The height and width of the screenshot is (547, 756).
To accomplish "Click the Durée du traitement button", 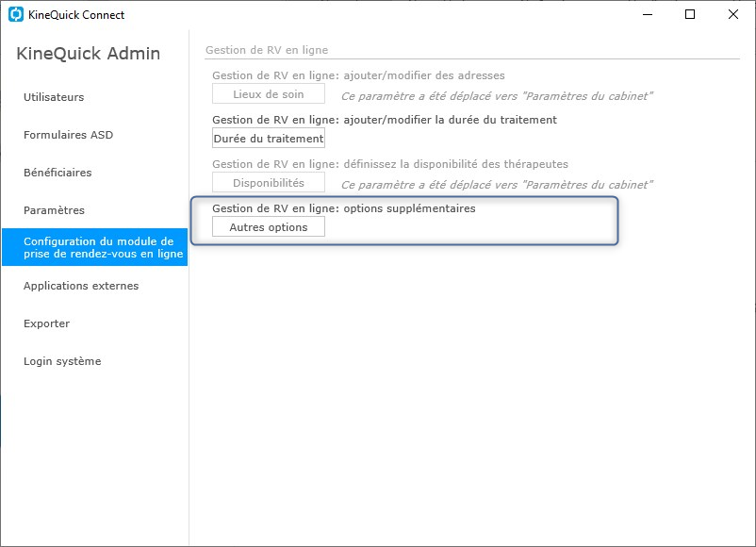I will pos(269,139).
